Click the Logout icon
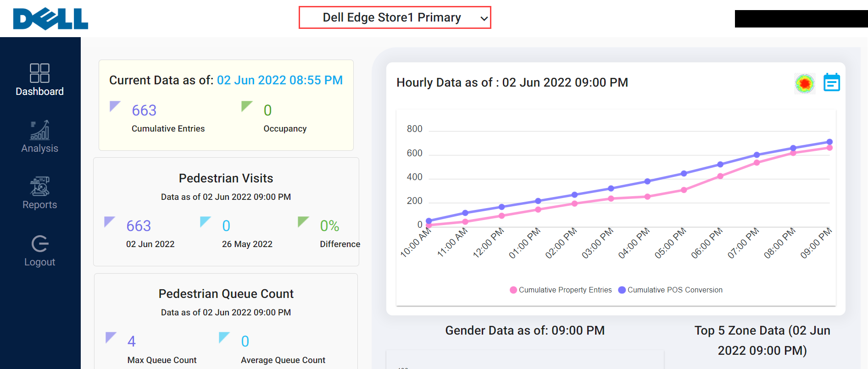This screenshot has width=868, height=369. 40,244
